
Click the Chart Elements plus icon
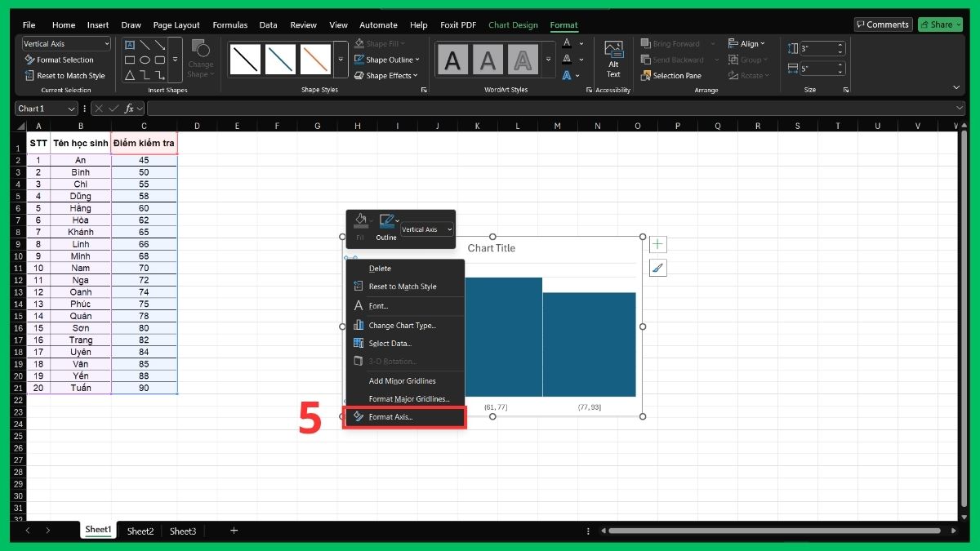pos(658,244)
